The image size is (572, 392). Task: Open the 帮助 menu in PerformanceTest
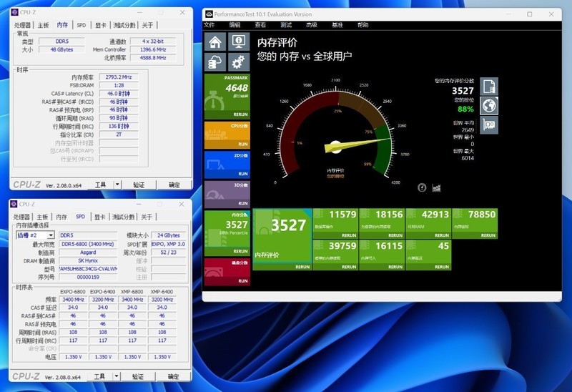[x=363, y=25]
